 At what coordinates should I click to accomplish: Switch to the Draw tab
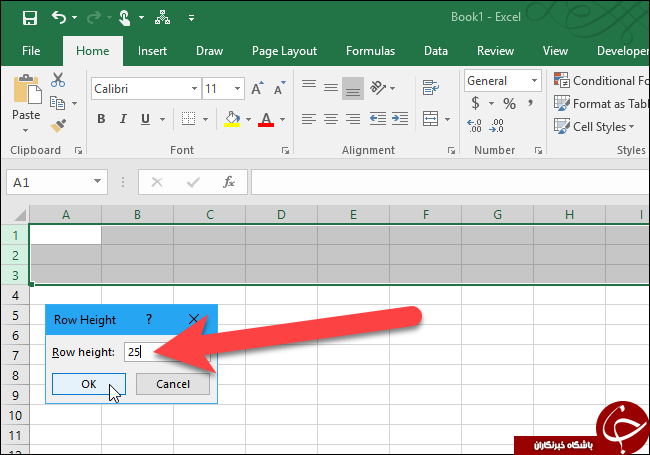click(209, 51)
